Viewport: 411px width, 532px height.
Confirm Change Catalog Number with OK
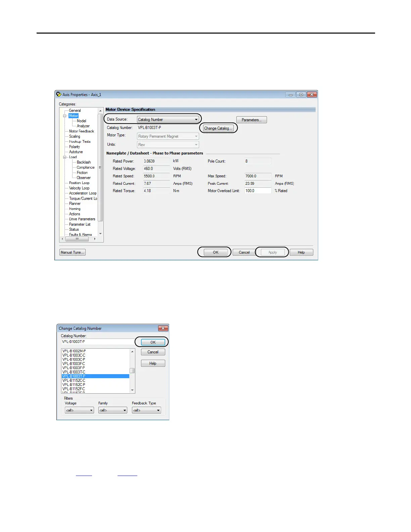coord(153,342)
